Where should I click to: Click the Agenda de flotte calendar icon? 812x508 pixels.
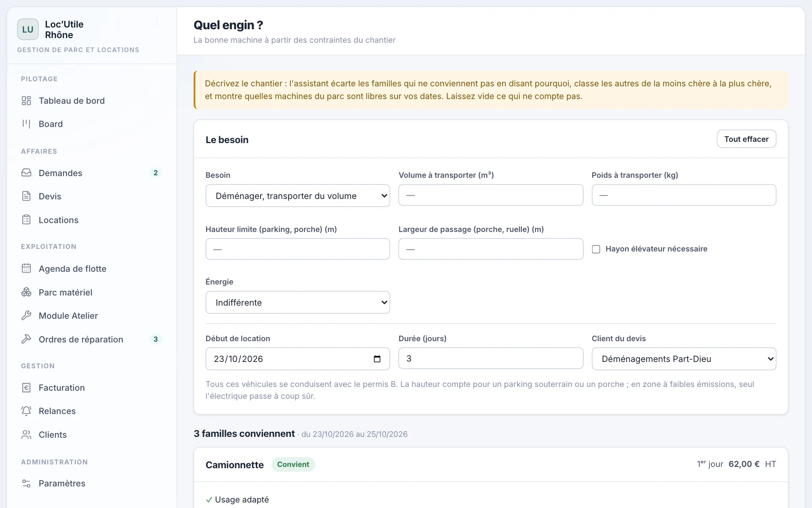(x=26, y=268)
